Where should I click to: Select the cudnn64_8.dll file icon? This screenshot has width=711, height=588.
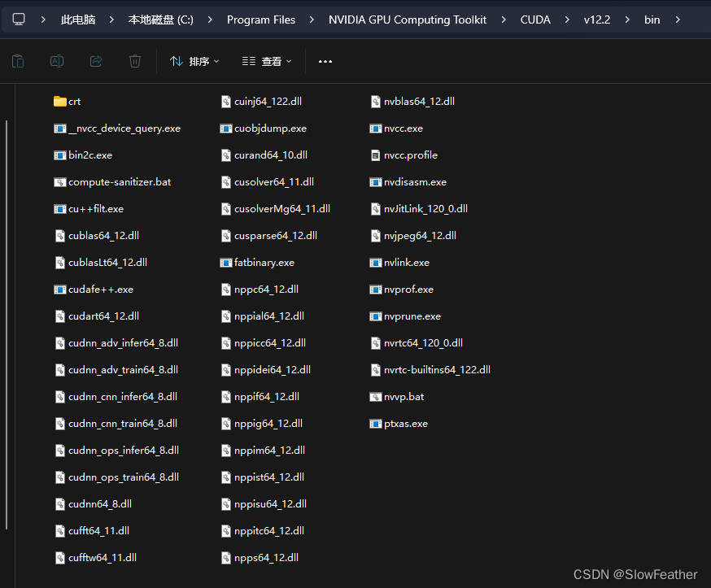(x=60, y=503)
